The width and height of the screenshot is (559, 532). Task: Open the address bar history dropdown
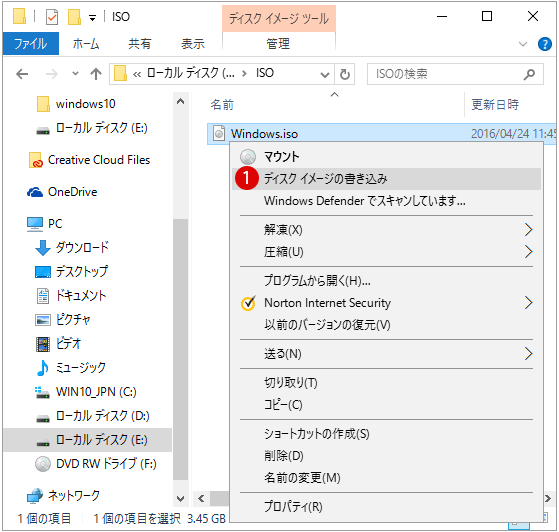[x=324, y=75]
